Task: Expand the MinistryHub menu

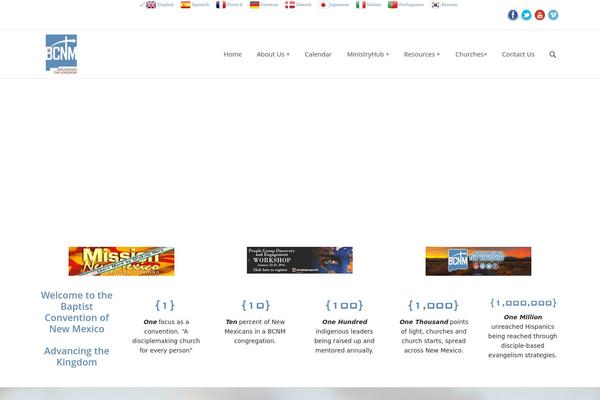Action: 368,54
